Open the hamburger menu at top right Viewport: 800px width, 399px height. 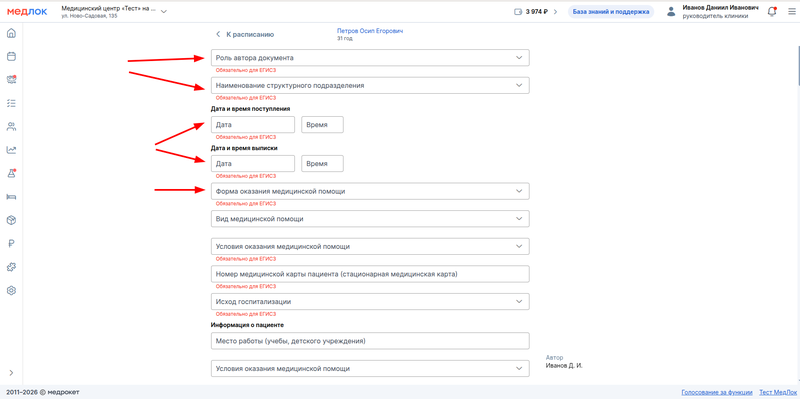791,12
